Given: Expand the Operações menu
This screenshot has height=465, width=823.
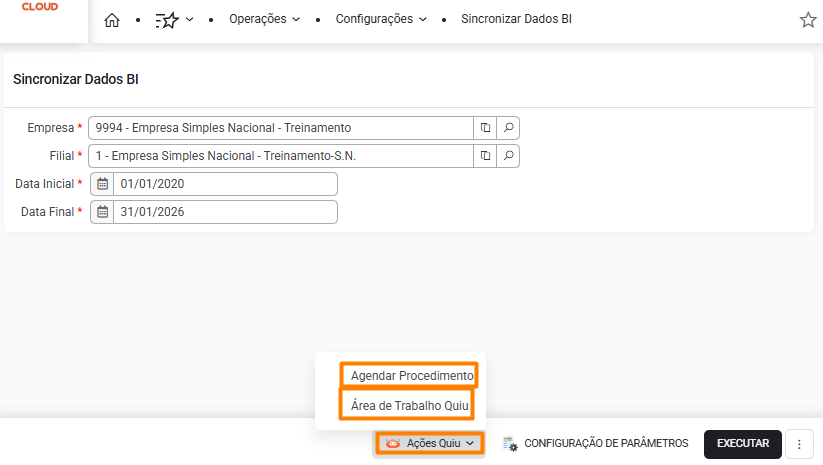Looking at the screenshot, I should pos(264,20).
